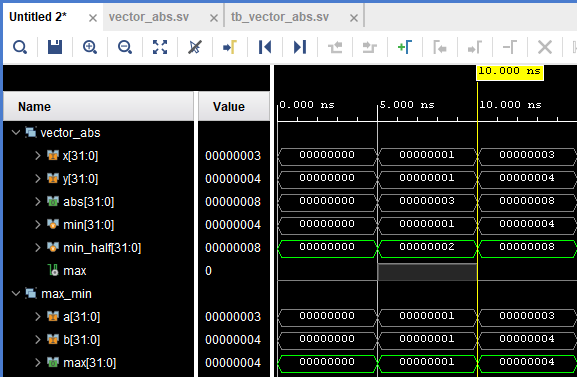The width and height of the screenshot is (577, 377).
Task: Zoom out of the waveform
Action: coord(125,47)
